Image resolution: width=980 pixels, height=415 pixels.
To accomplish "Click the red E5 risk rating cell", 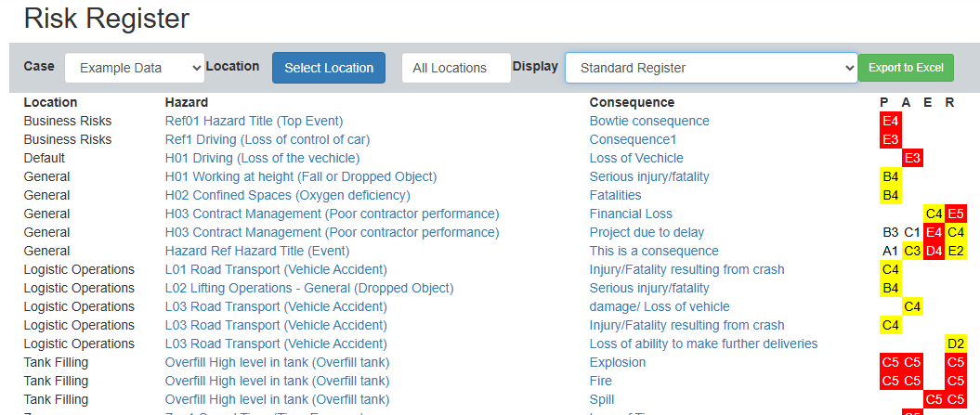I will pyautogui.click(x=956, y=214).
